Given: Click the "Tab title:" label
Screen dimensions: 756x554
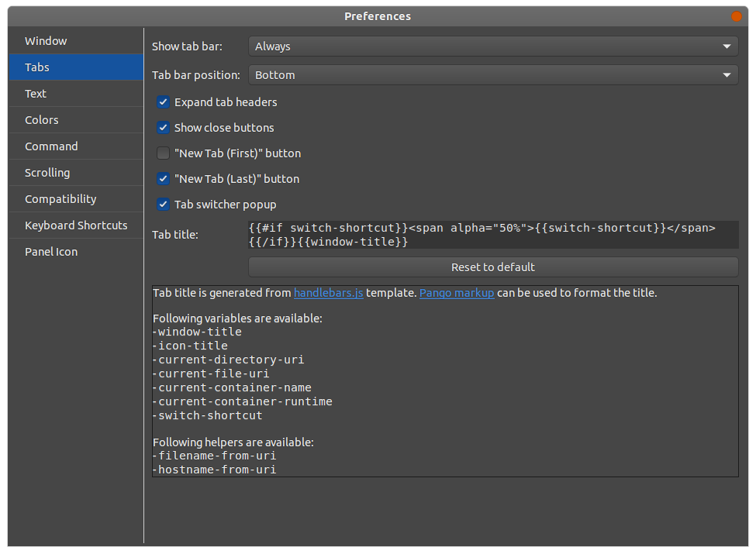Looking at the screenshot, I should (x=175, y=235).
